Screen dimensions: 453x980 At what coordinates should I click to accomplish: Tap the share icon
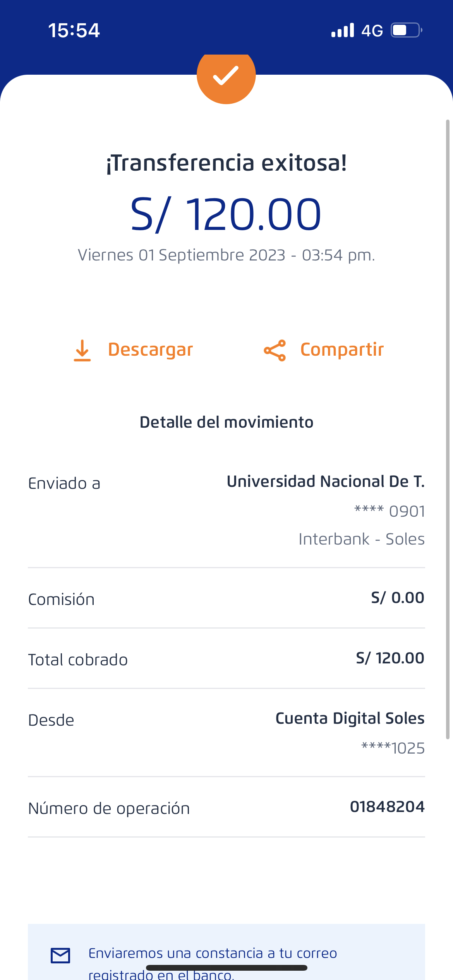(x=275, y=350)
